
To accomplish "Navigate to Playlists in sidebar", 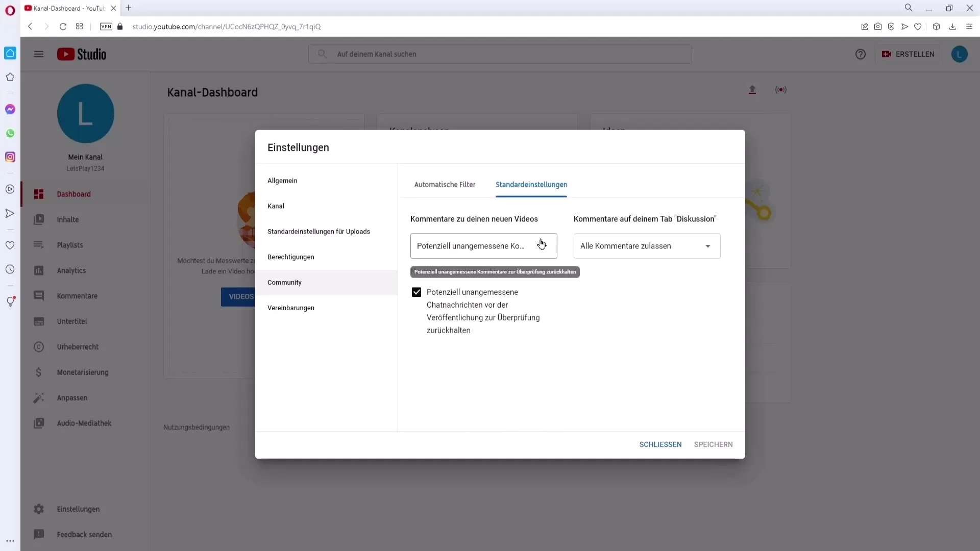I will click(70, 245).
